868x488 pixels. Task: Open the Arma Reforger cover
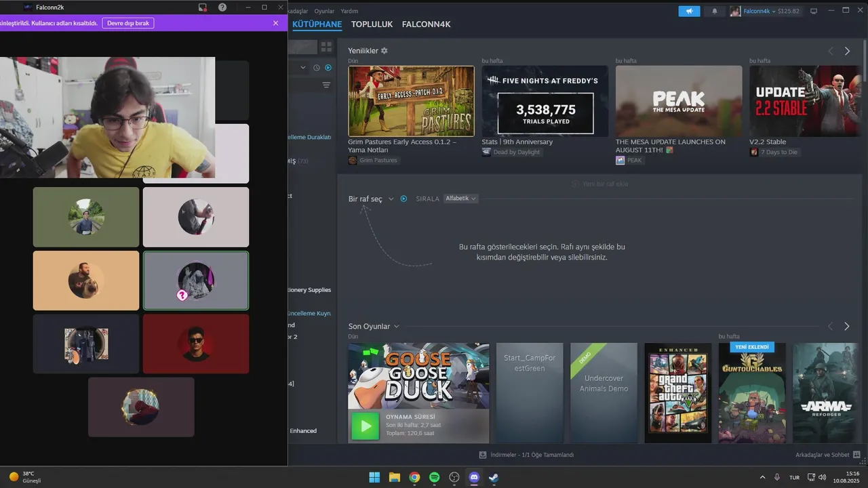825,393
